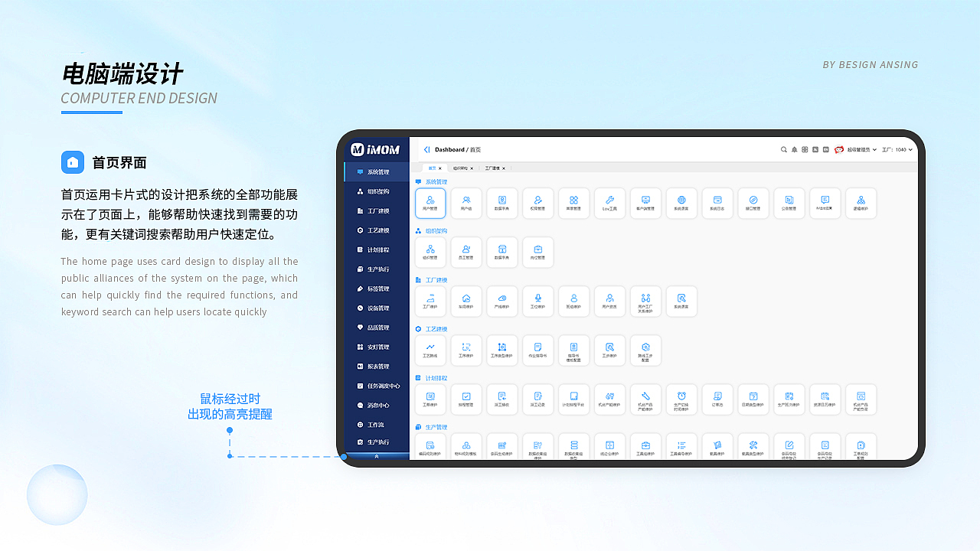Image resolution: width=980 pixels, height=551 pixels.
Task: Open the 工厂维护 card
Action: point(430,302)
